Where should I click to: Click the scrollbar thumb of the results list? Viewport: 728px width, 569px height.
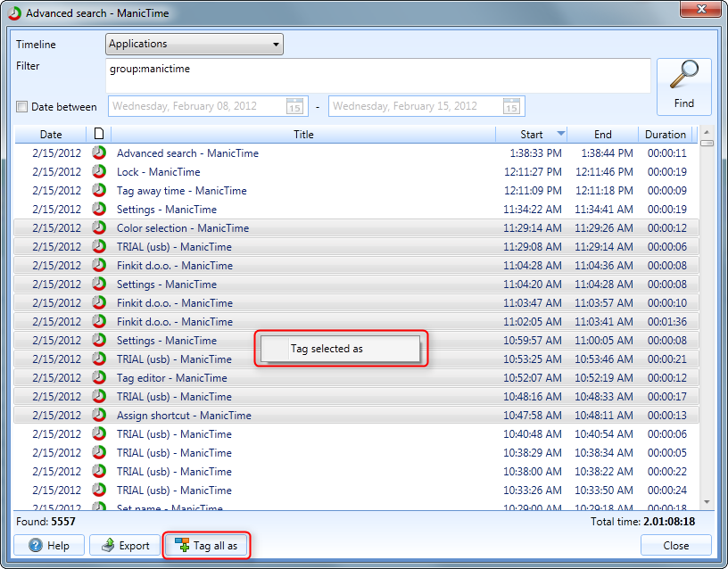click(x=707, y=143)
